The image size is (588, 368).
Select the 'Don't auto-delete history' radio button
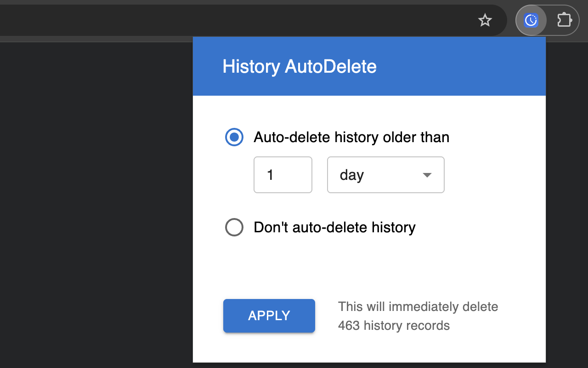234,227
